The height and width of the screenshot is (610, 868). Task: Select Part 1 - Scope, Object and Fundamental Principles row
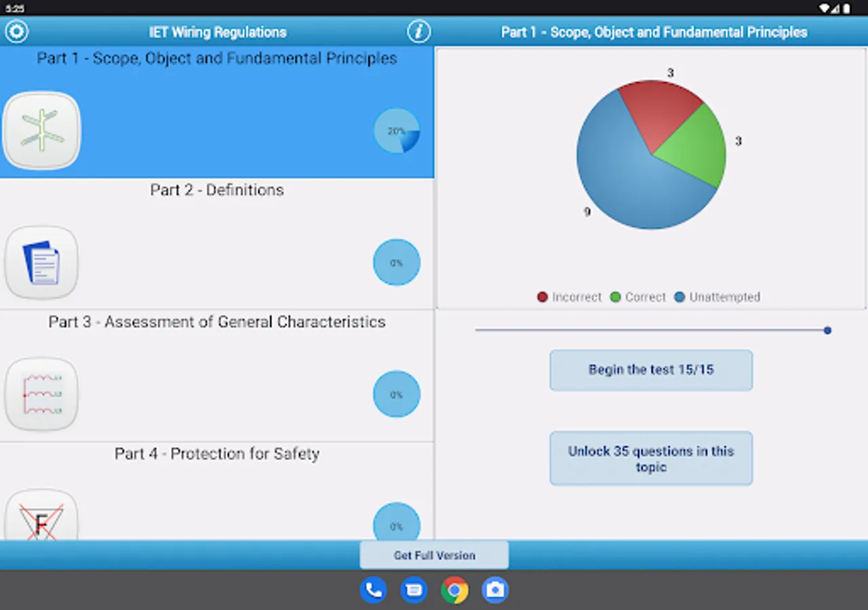(217, 113)
